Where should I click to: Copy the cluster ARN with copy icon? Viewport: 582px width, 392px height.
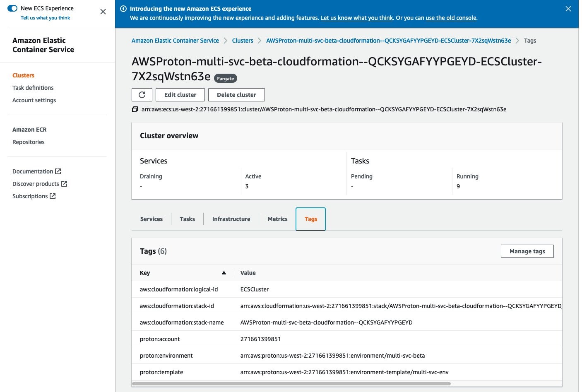point(135,109)
